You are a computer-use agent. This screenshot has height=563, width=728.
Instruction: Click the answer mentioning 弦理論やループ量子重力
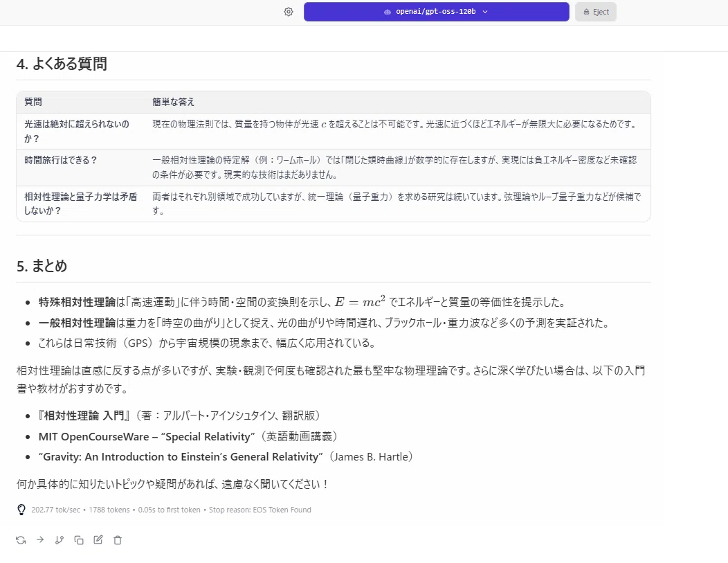[397, 204]
